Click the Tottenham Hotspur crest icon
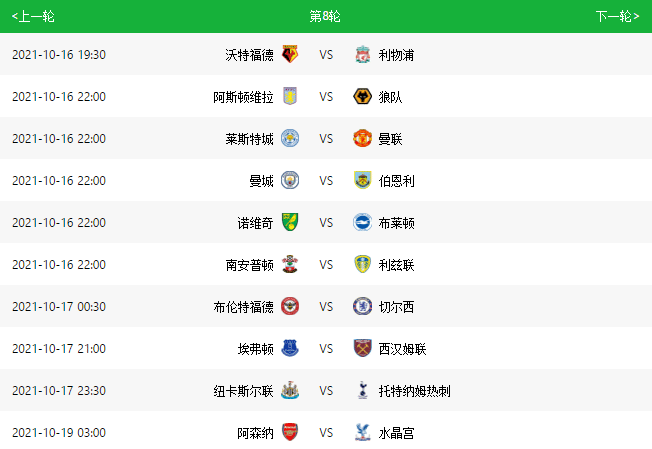The height and width of the screenshot is (449, 652). 362,391
